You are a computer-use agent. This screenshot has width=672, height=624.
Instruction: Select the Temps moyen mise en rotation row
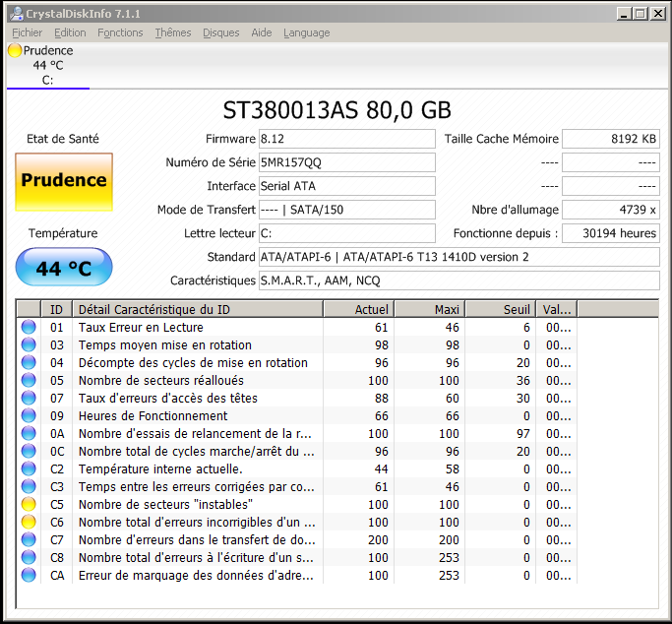pyautogui.click(x=296, y=344)
